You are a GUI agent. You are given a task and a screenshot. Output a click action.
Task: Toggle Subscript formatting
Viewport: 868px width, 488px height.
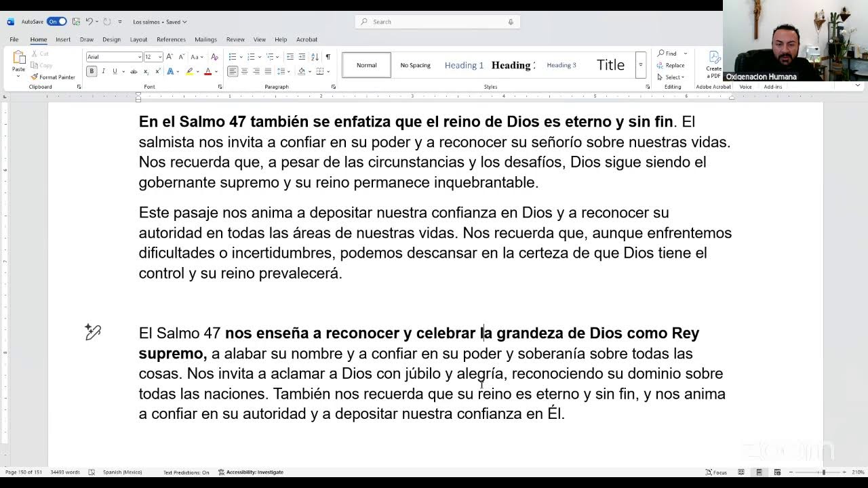coord(146,71)
